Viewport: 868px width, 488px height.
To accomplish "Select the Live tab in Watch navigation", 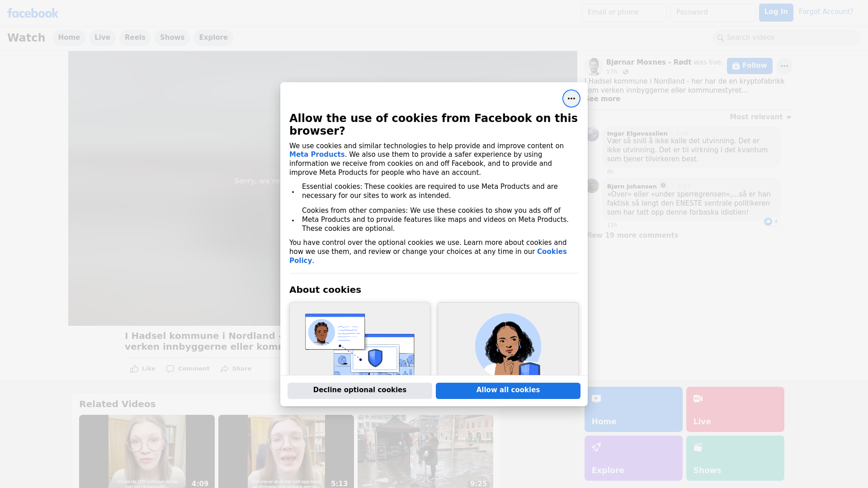I will [x=102, y=38].
